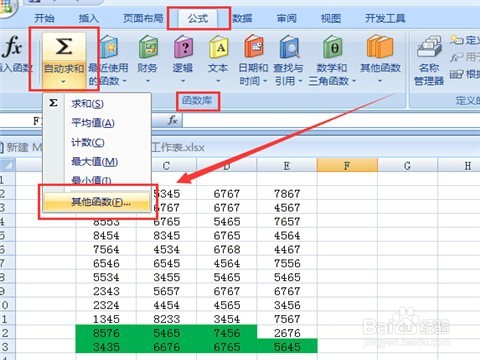Select cell with 7867 in column E
This screenshot has width=480, height=360.
coord(287,194)
